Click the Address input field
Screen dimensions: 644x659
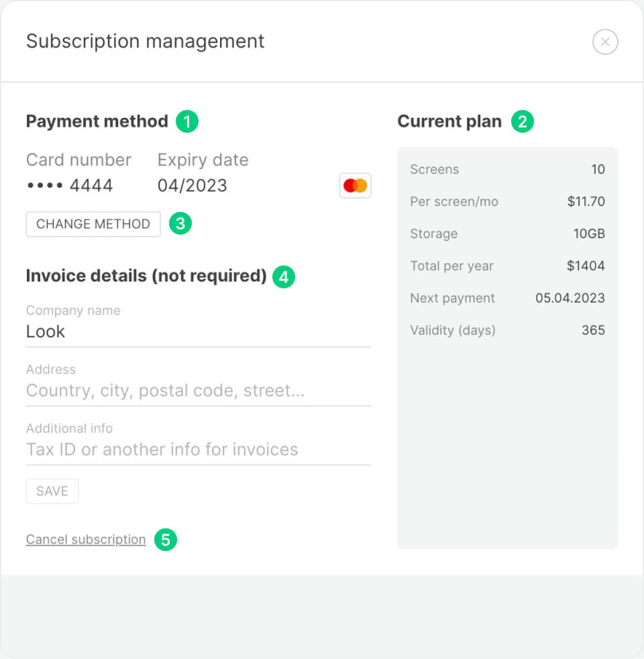point(198,390)
